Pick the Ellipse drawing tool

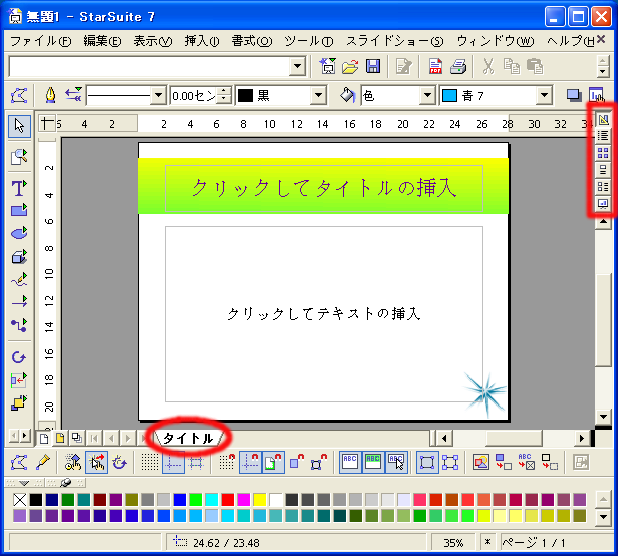coord(19,233)
